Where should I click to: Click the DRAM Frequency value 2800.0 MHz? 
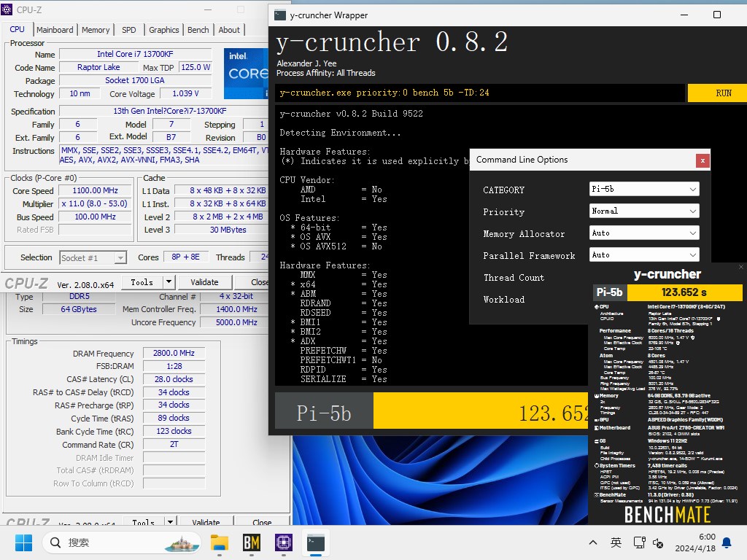(174, 354)
